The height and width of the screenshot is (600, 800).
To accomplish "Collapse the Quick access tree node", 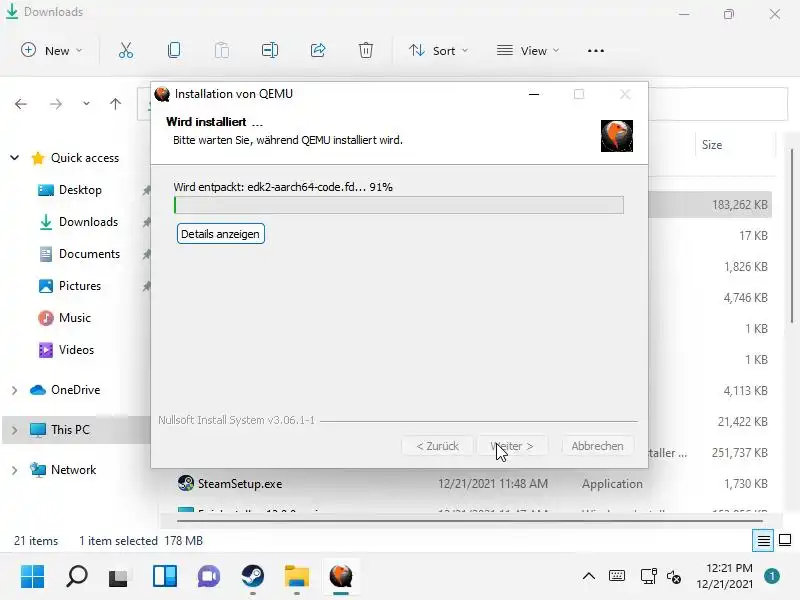I will point(15,158).
